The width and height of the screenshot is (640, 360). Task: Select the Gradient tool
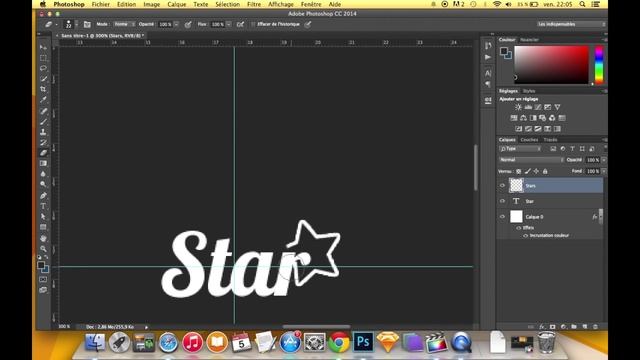tap(43, 163)
